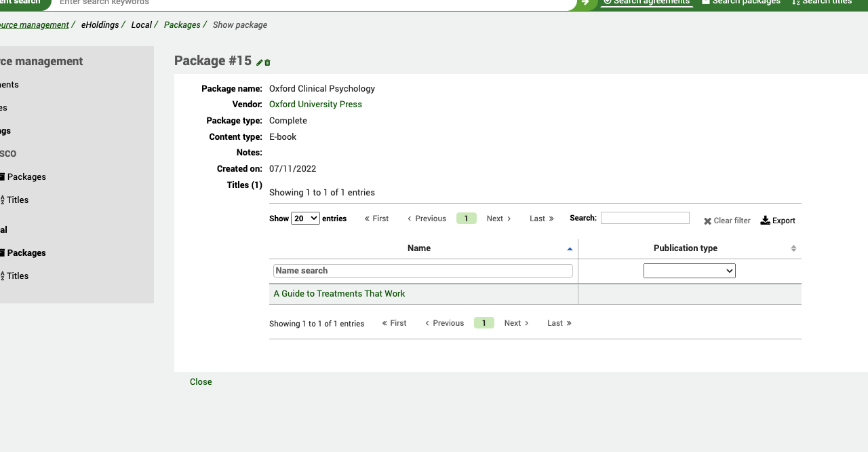This screenshot has width=868, height=452.
Task: Select Search agreements in the top bar
Action: click(646, 2)
